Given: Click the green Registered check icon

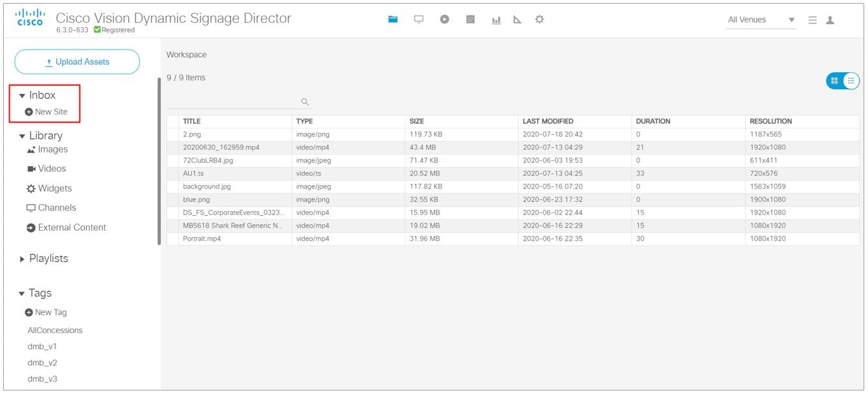Looking at the screenshot, I should click(98, 30).
